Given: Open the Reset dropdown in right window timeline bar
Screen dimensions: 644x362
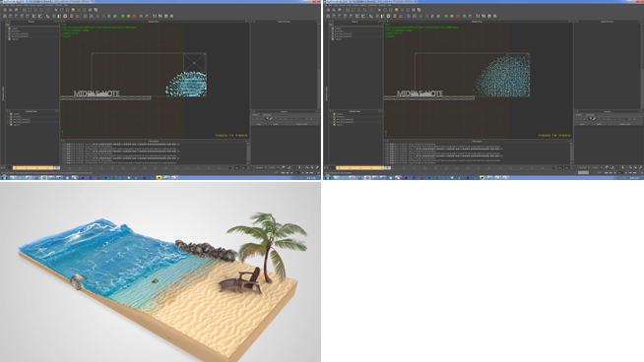Looking at the screenshot, I should tap(596, 167).
